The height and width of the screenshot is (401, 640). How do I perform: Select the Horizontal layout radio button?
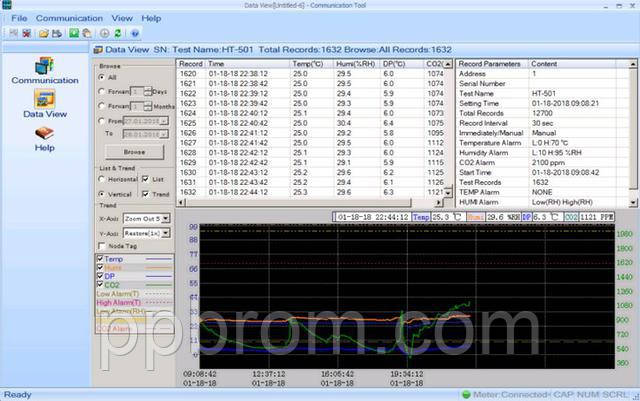pos(102,179)
